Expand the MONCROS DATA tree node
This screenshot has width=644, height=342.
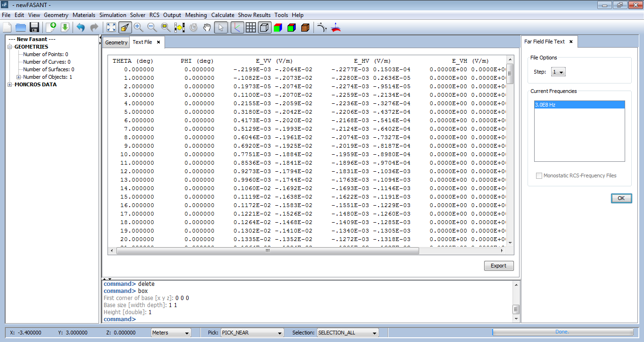(x=10, y=85)
